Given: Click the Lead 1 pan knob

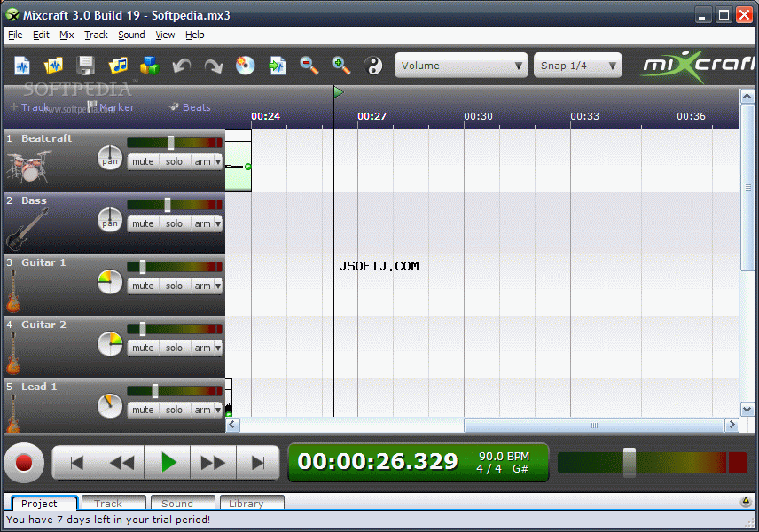Looking at the screenshot, I should tap(110, 406).
